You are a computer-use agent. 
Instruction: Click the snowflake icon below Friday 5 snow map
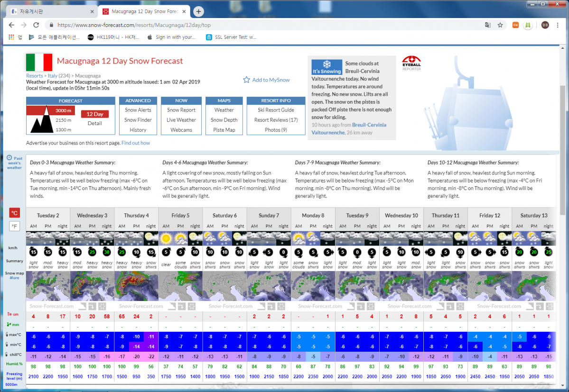(x=192, y=307)
